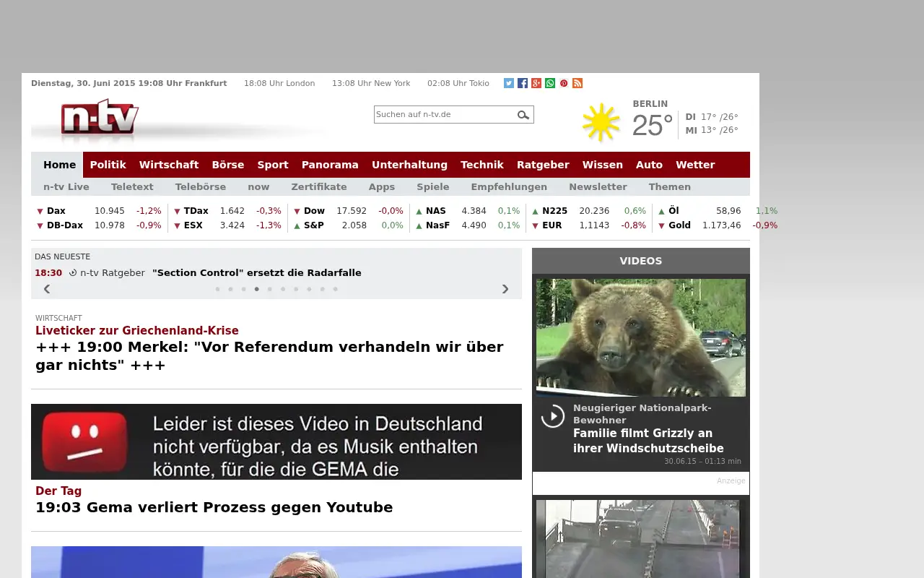Click the Dow value 17.592
This screenshot has width=924, height=578.
[x=352, y=211]
